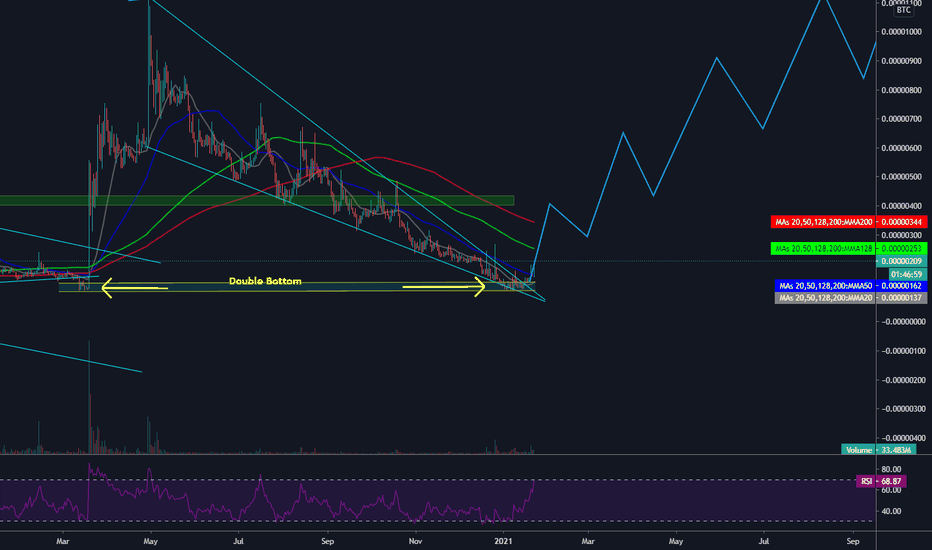The image size is (932, 550).
Task: Click the 0.00000500 price axis level
Action: [902, 177]
